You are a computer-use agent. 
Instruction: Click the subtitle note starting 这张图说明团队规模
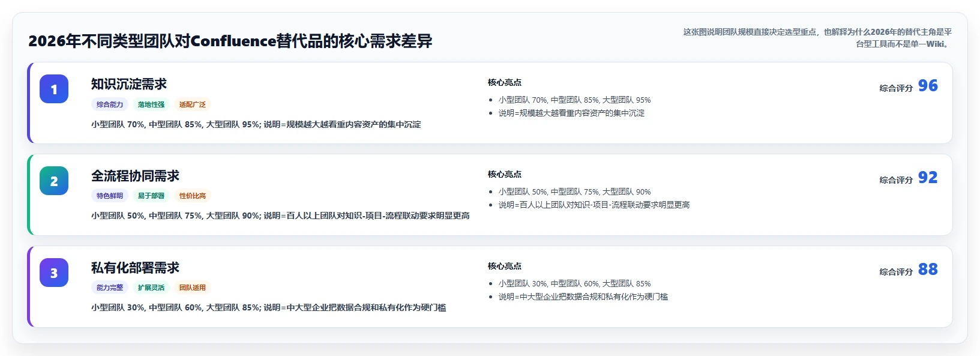[x=817, y=38]
